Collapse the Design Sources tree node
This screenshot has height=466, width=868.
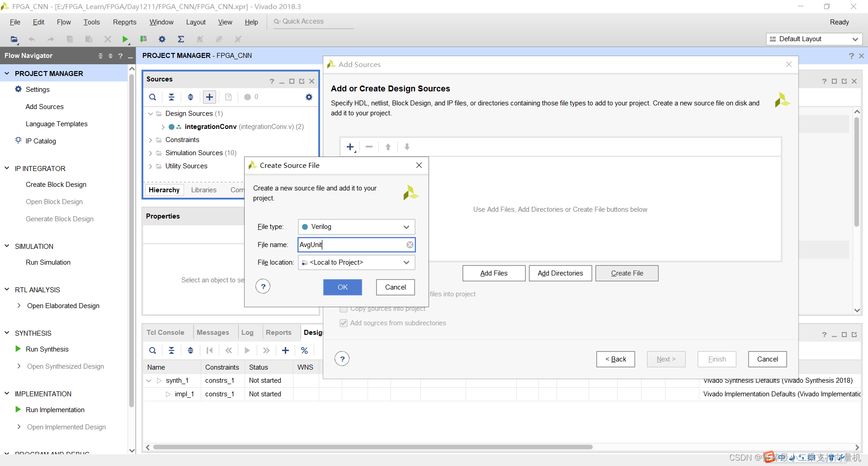coord(151,114)
